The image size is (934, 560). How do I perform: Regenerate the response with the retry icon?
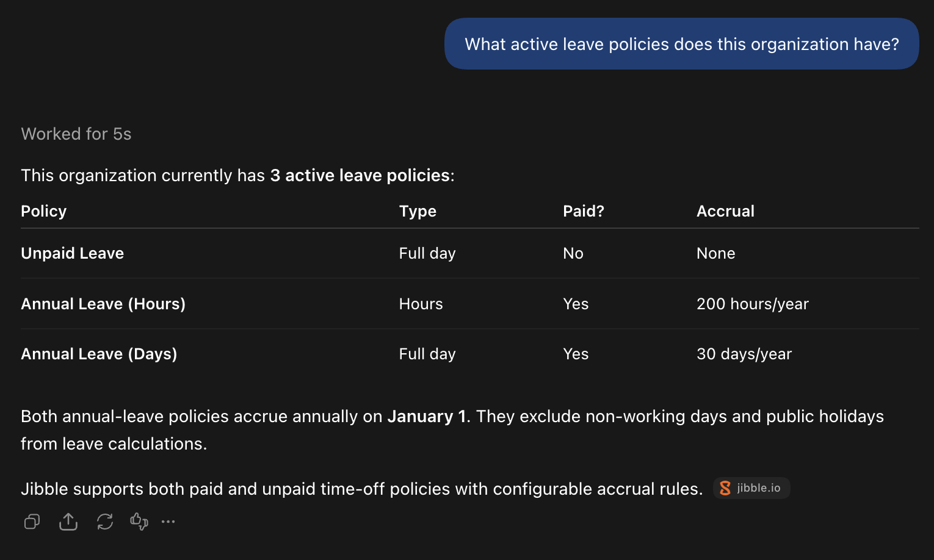tap(105, 522)
